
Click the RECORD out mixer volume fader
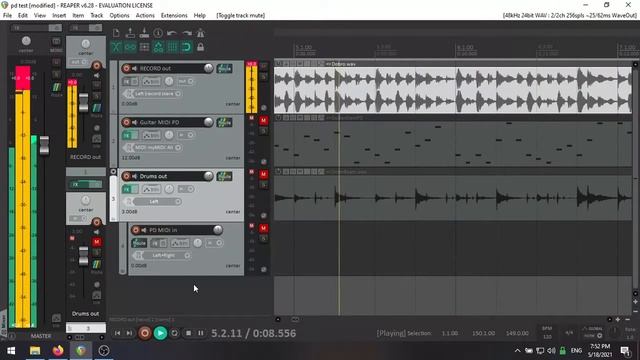[x=83, y=102]
